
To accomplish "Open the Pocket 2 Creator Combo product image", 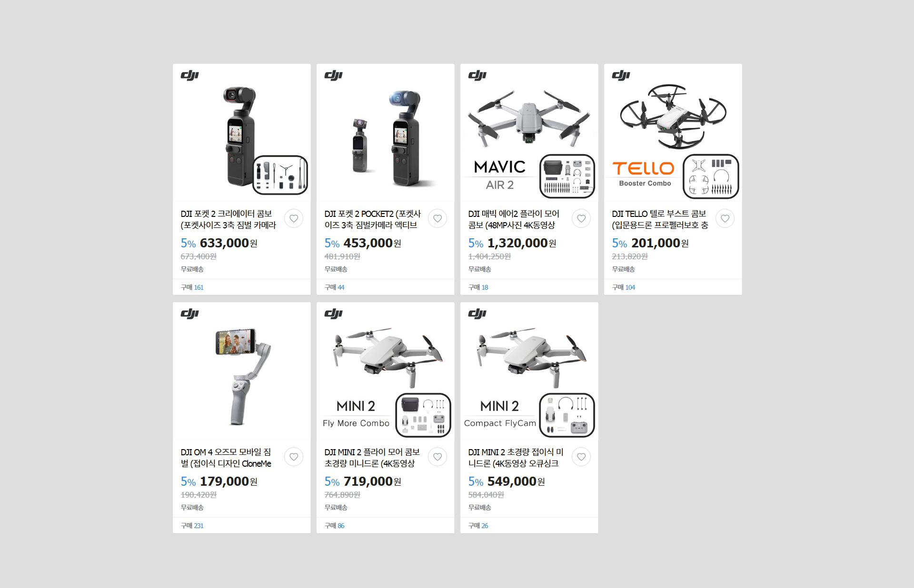I will tap(242, 133).
